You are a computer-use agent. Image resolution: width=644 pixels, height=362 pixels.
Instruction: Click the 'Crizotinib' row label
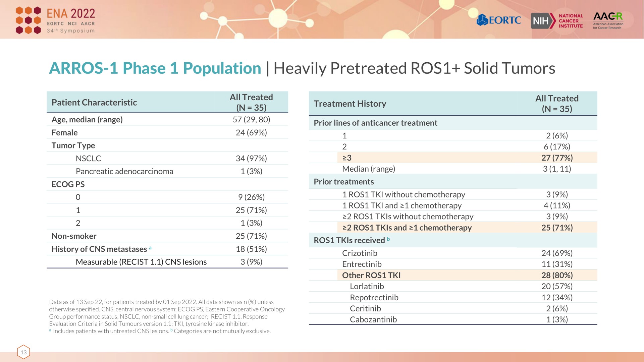click(x=360, y=253)
